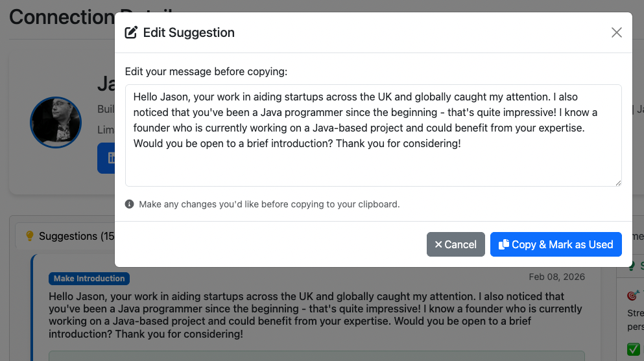644x361 pixels.
Task: Click the lightbulb icon on Suggestions tab
Action: [29, 237]
